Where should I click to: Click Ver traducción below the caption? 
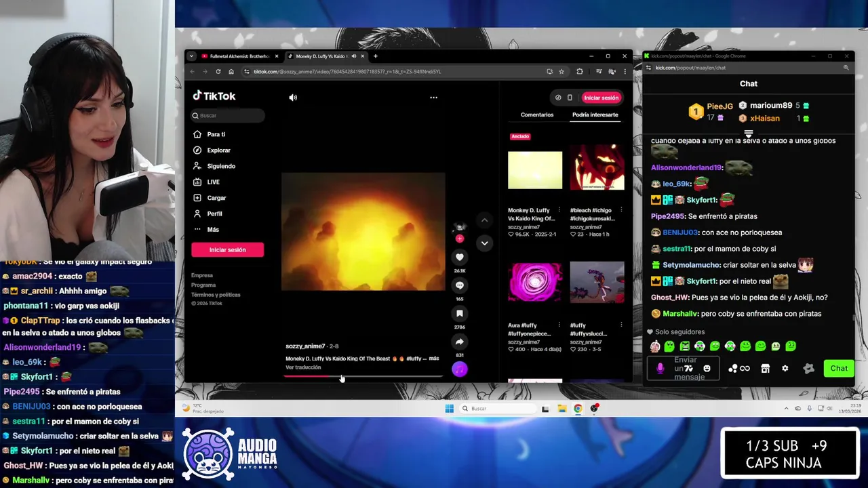[x=303, y=367]
